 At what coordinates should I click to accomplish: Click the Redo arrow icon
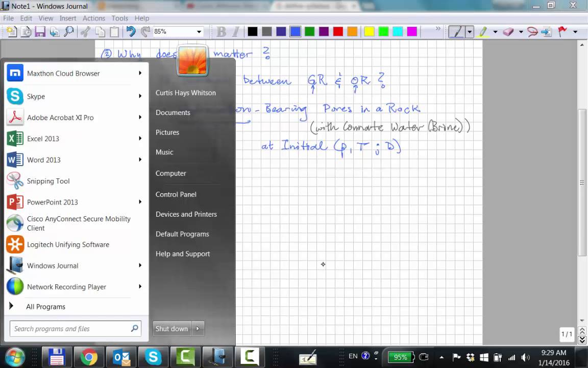145,32
